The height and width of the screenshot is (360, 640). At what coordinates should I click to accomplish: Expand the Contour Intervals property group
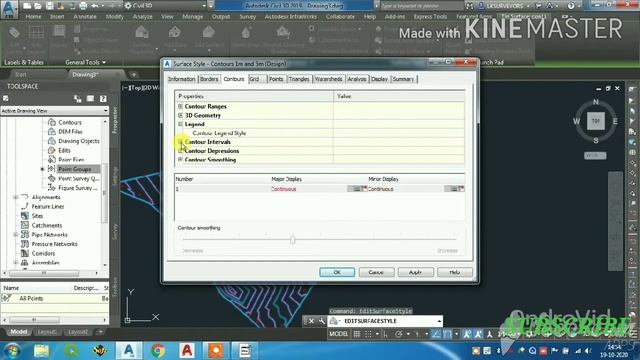[180, 142]
